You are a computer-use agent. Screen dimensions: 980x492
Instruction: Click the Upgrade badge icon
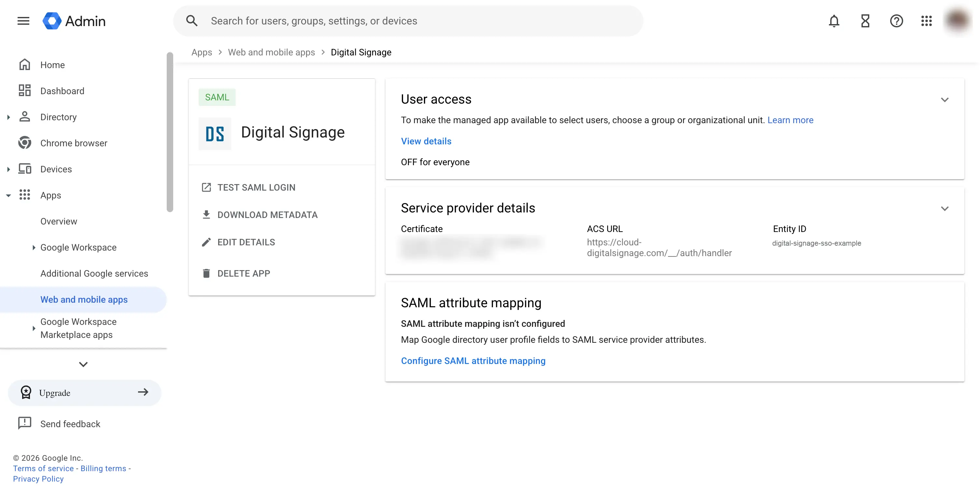pos(26,392)
